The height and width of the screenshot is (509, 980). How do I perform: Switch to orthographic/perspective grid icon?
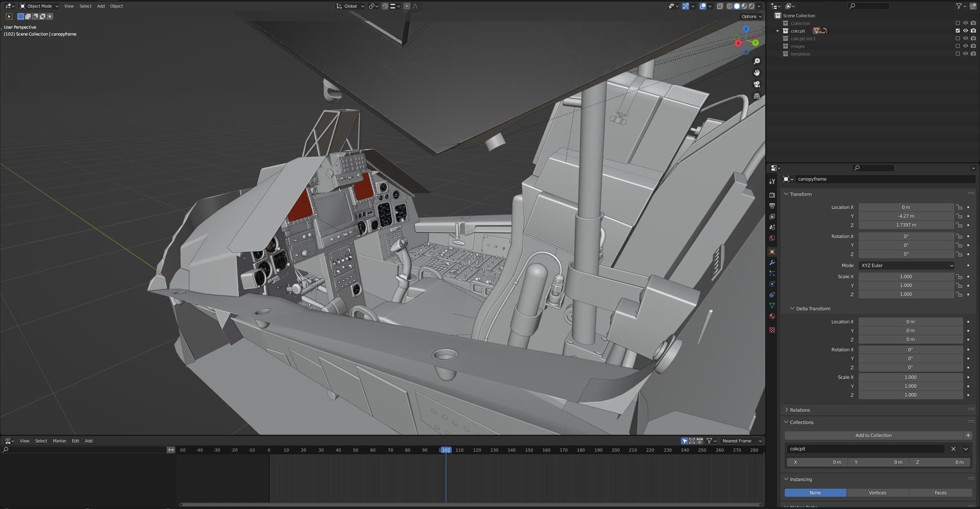point(756,96)
